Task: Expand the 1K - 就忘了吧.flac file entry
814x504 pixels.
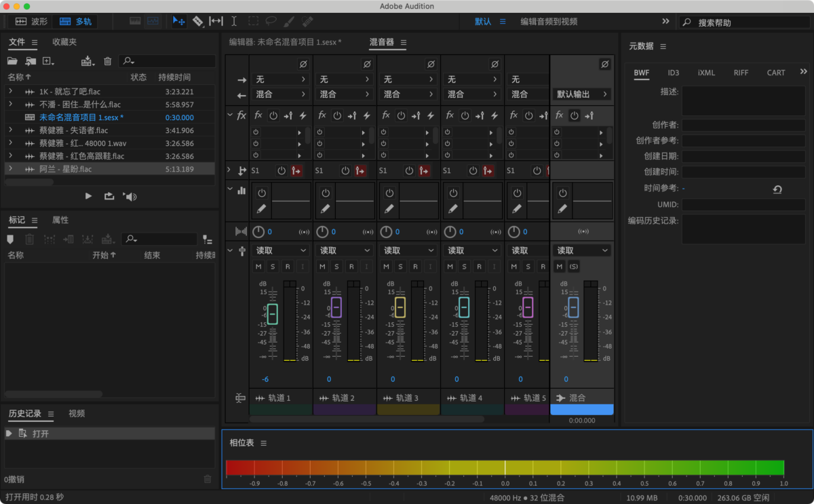Action: [10, 91]
